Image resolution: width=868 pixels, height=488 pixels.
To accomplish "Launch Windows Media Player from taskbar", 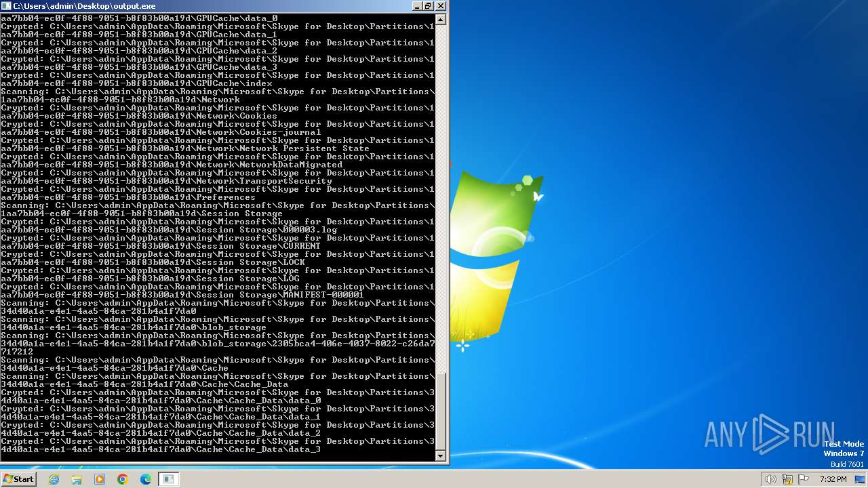I will tap(100, 479).
